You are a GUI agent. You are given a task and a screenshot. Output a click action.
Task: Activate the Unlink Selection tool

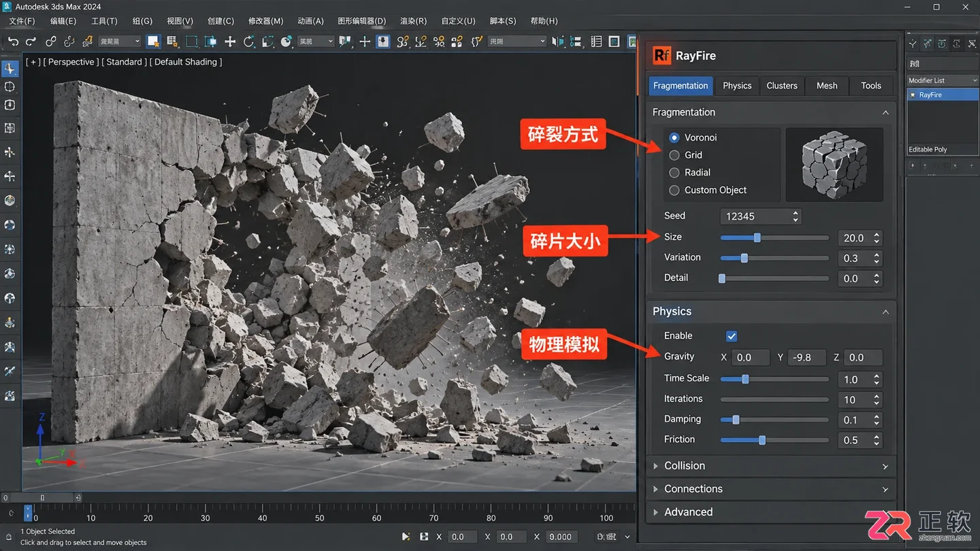click(x=69, y=41)
